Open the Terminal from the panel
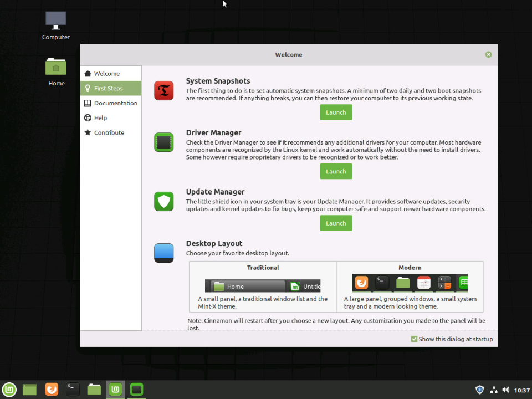The width and height of the screenshot is (532, 399). click(x=73, y=390)
